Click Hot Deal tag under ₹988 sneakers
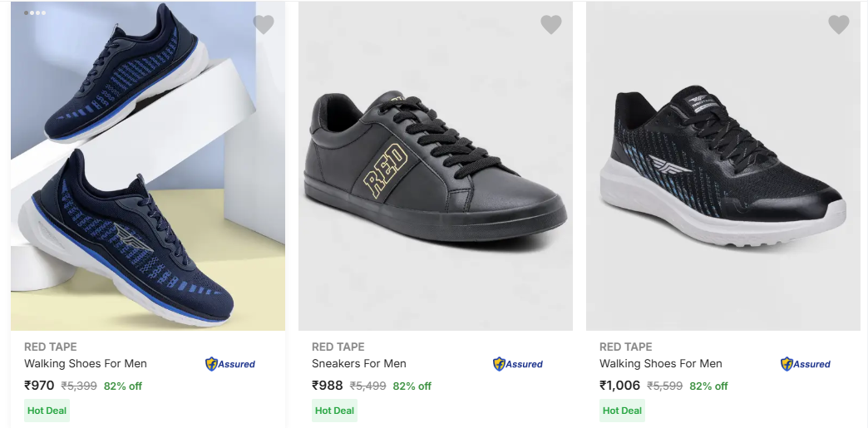868x428 pixels. (334, 411)
